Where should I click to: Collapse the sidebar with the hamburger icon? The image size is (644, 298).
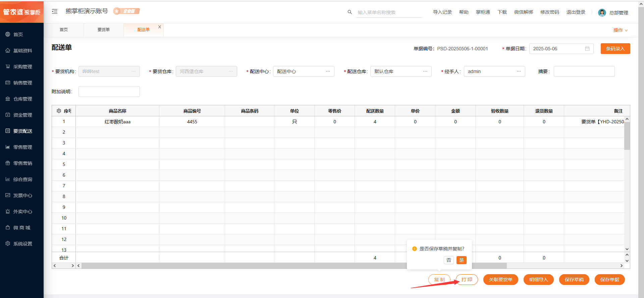pyautogui.click(x=55, y=11)
